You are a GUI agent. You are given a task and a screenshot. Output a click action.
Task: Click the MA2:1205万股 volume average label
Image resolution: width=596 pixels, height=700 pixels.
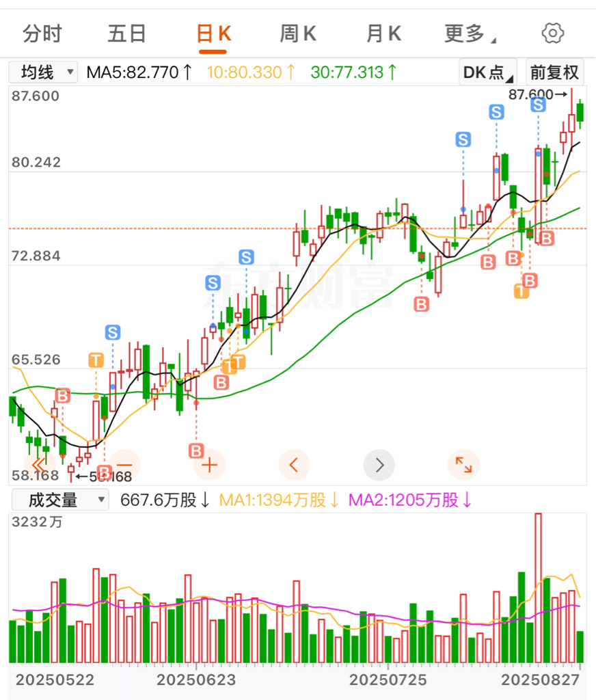(410, 500)
